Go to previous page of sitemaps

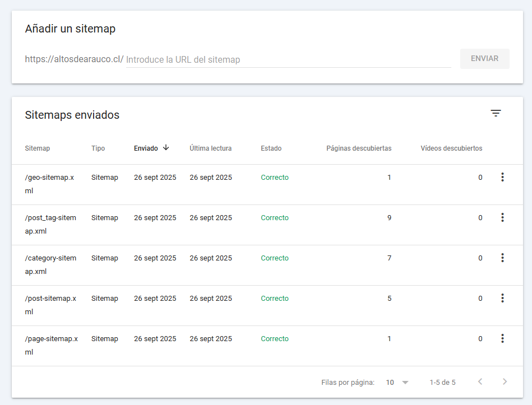[x=480, y=382]
